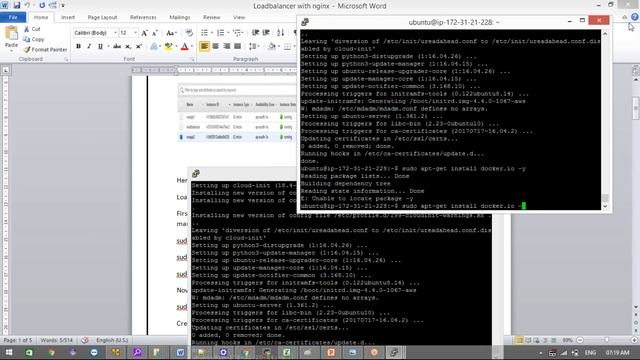Apply subscript formatting
This screenshot has width=640, height=360.
point(128,46)
